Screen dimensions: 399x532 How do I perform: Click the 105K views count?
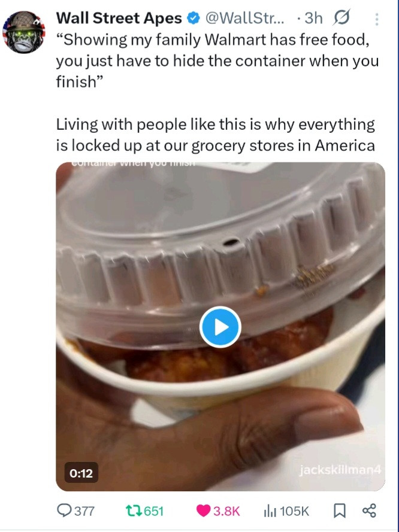tap(294, 511)
